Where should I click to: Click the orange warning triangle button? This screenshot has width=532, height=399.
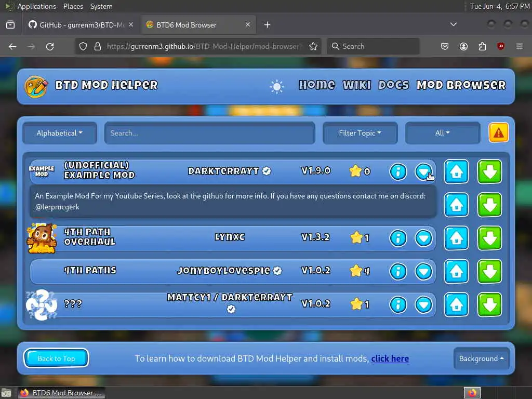pos(498,132)
